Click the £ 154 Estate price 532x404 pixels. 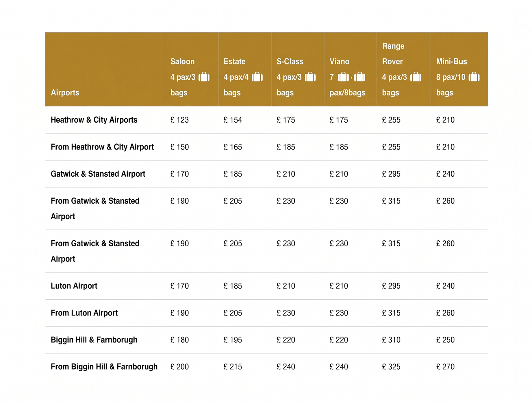pyautogui.click(x=233, y=120)
